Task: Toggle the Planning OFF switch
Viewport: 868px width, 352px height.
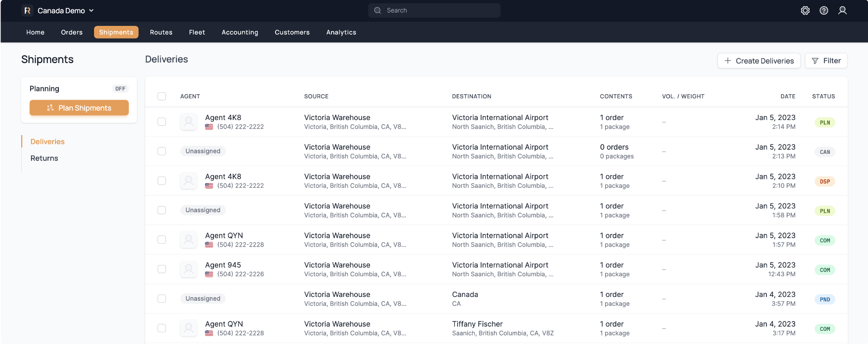Action: (120, 89)
